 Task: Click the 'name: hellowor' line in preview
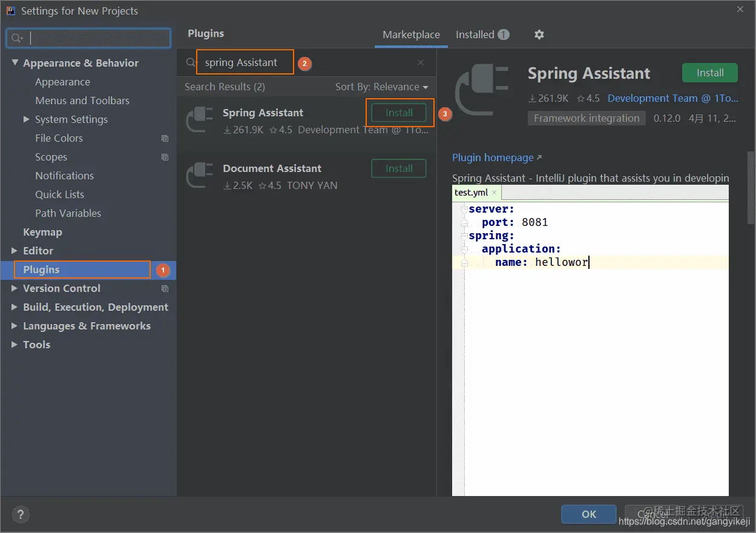click(x=542, y=262)
